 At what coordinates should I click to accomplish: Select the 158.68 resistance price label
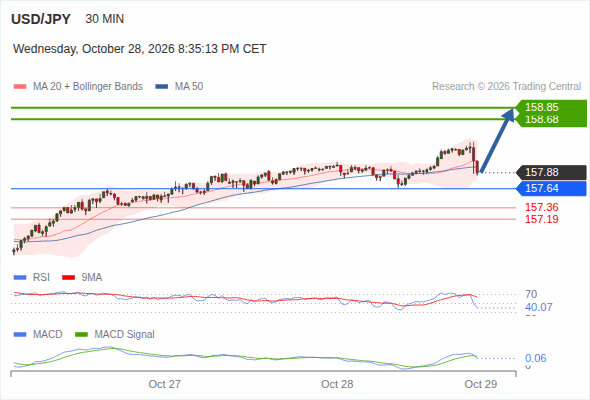(542, 119)
